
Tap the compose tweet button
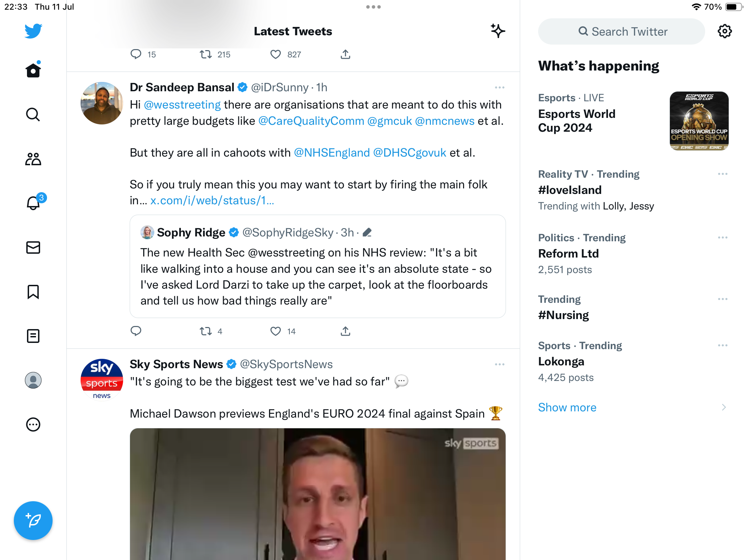click(33, 521)
